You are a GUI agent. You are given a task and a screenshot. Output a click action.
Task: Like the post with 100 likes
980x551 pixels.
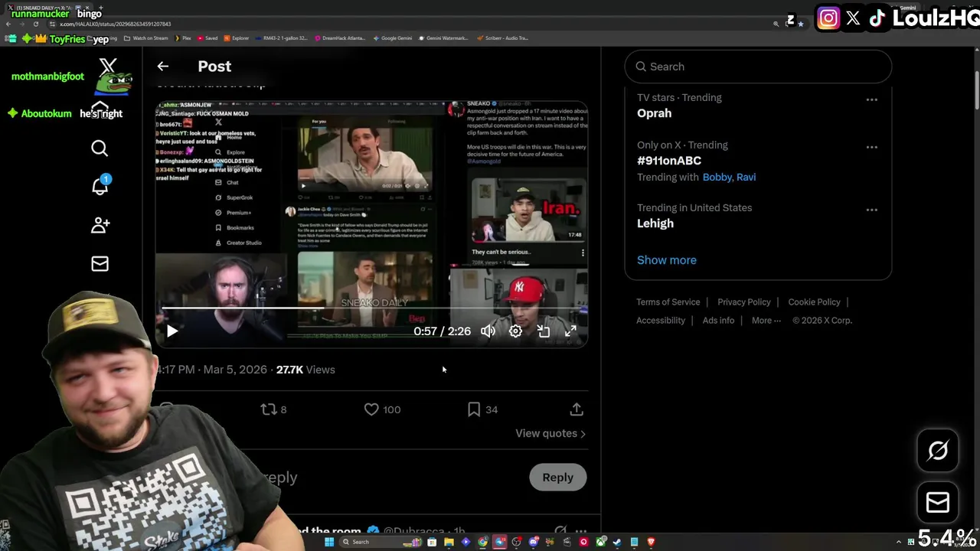click(382, 409)
